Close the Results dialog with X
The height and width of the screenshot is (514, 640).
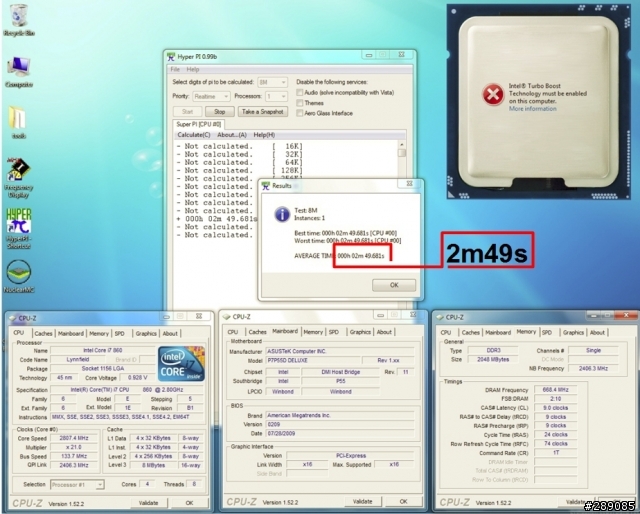(x=409, y=184)
